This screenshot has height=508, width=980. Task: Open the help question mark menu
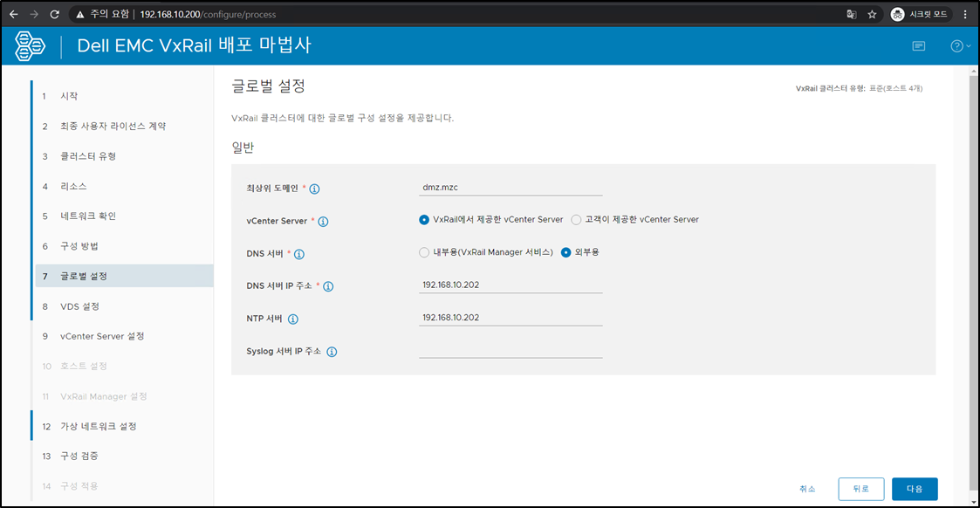pos(960,46)
